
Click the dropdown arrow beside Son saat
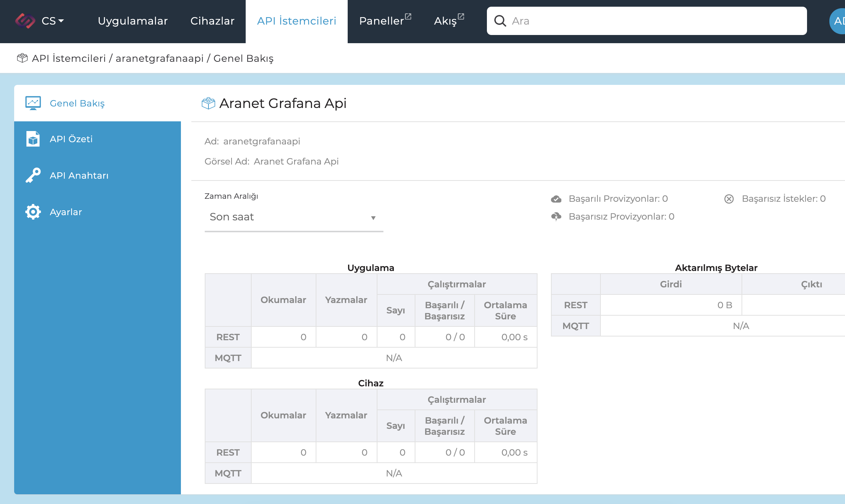pyautogui.click(x=373, y=218)
